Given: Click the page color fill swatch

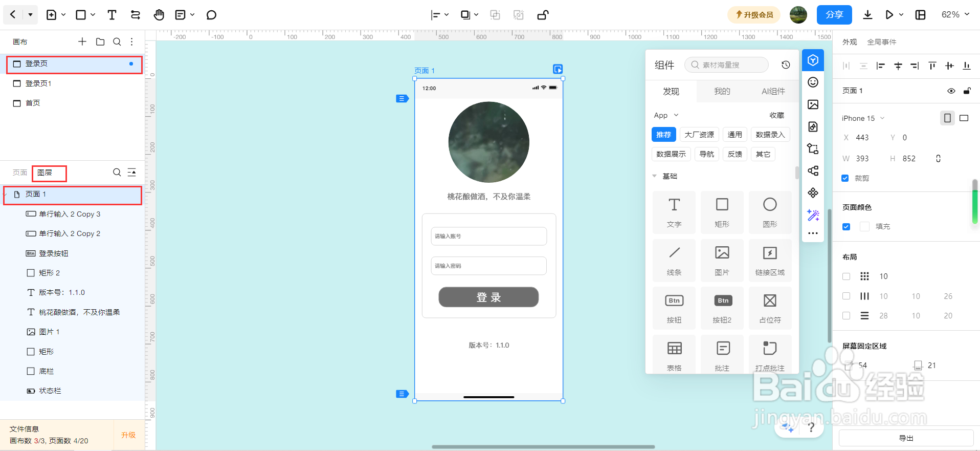Looking at the screenshot, I should tap(864, 226).
